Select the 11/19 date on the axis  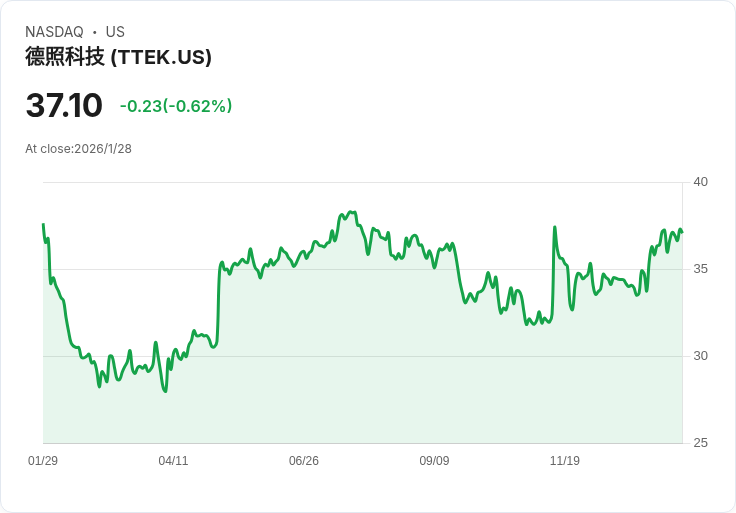(x=565, y=461)
